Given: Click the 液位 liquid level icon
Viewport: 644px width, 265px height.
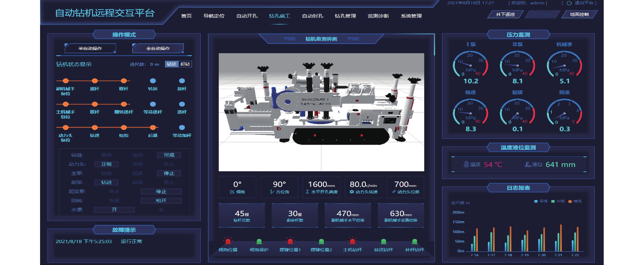Looking at the screenshot, I should click(527, 164).
